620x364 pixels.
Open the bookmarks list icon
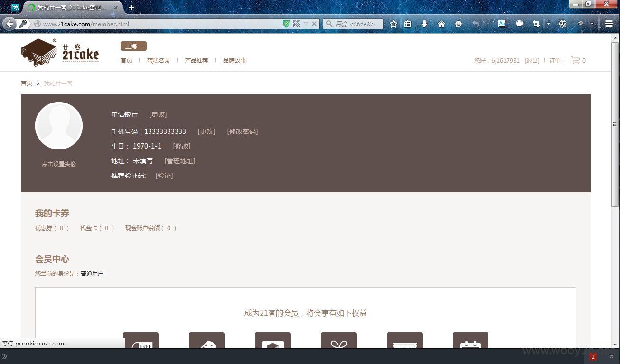[x=408, y=24]
